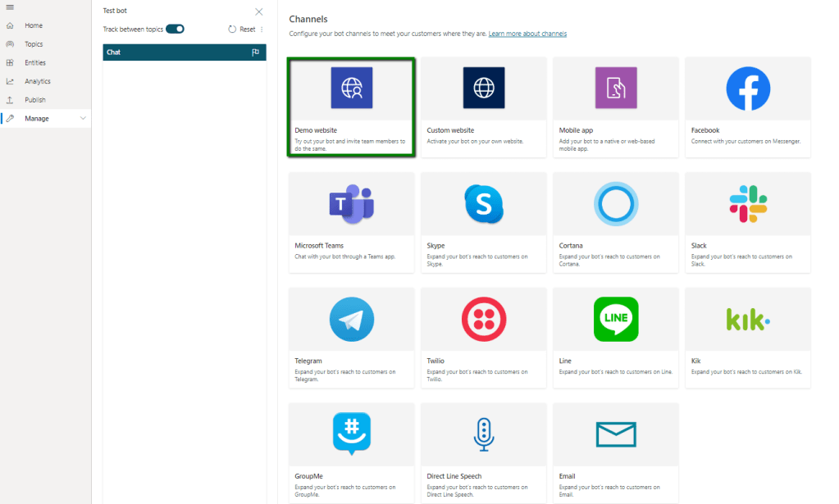Click the Slack channel logo
The width and height of the screenshot is (839, 504).
747,204
